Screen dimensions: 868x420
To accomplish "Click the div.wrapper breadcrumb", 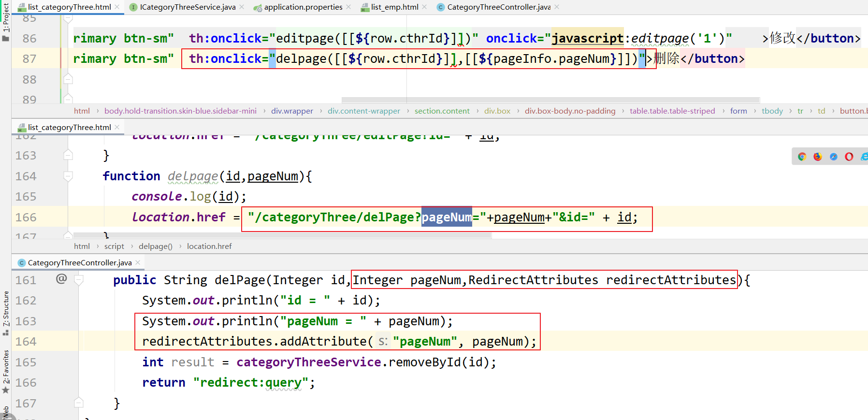I will (x=292, y=111).
